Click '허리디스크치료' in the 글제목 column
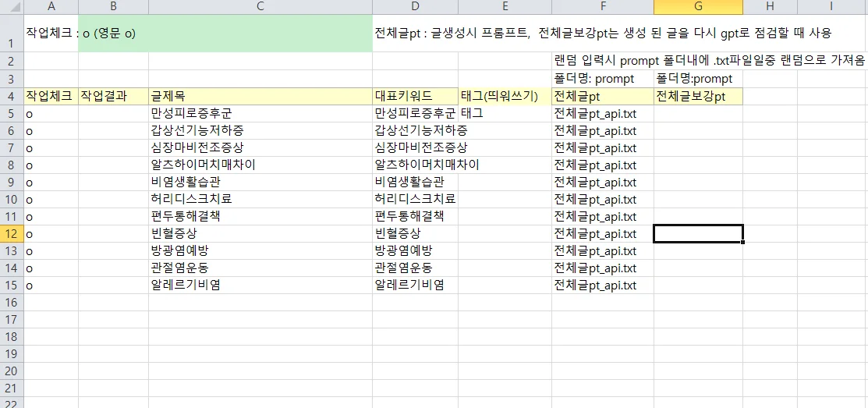The height and width of the screenshot is (408, 868). click(260, 199)
